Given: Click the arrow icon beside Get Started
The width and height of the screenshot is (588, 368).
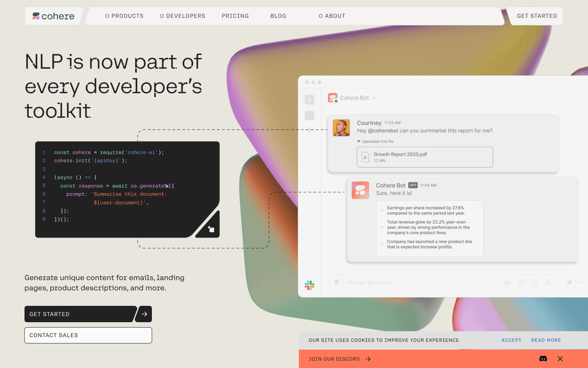Looking at the screenshot, I should tap(144, 314).
